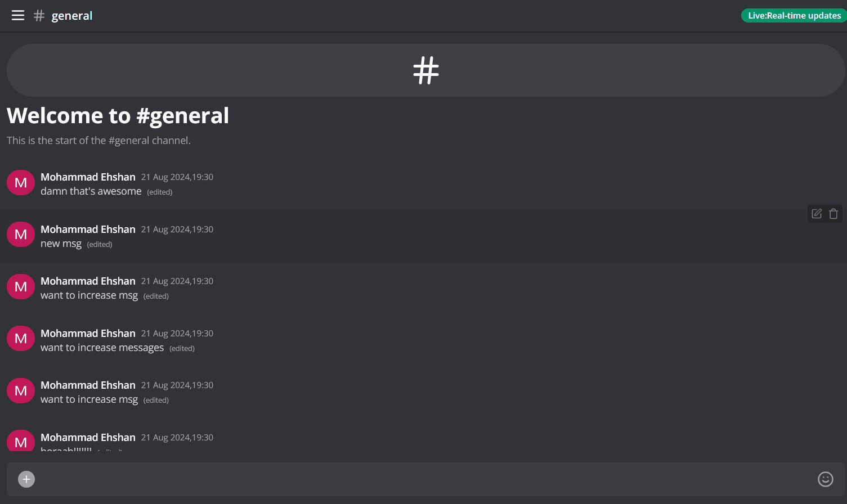
Task: Click the author name above "damn that's awesome"
Action: point(88,177)
